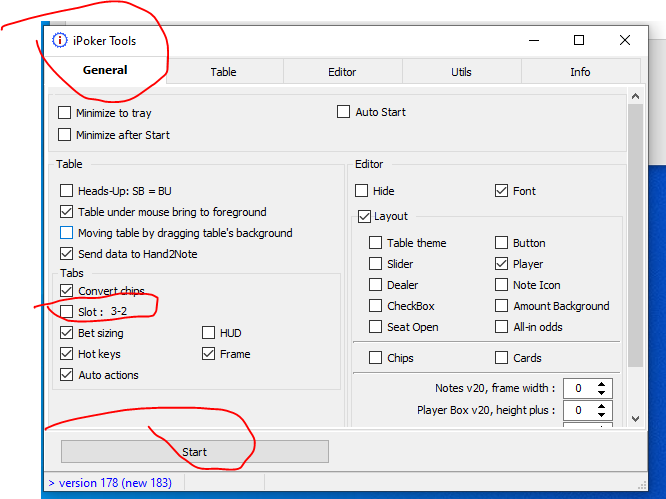The width and height of the screenshot is (666, 499).
Task: Enable the HUD checkbox
Action: (x=208, y=333)
